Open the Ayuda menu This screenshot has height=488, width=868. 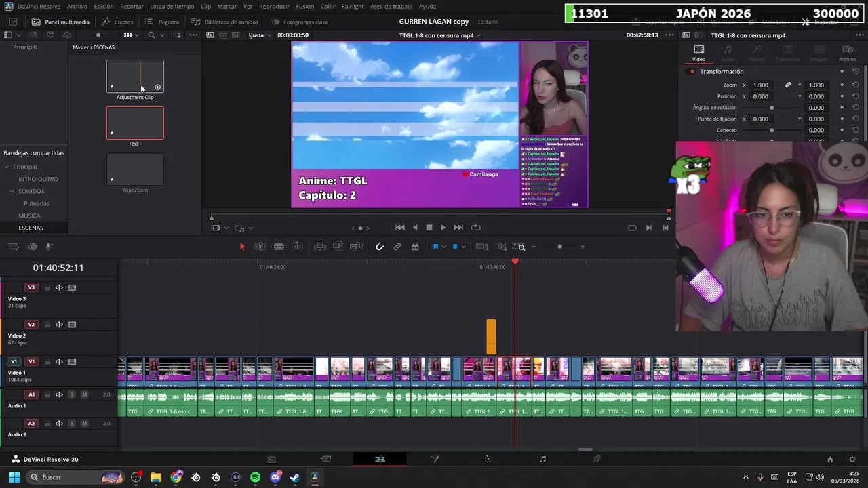point(428,6)
